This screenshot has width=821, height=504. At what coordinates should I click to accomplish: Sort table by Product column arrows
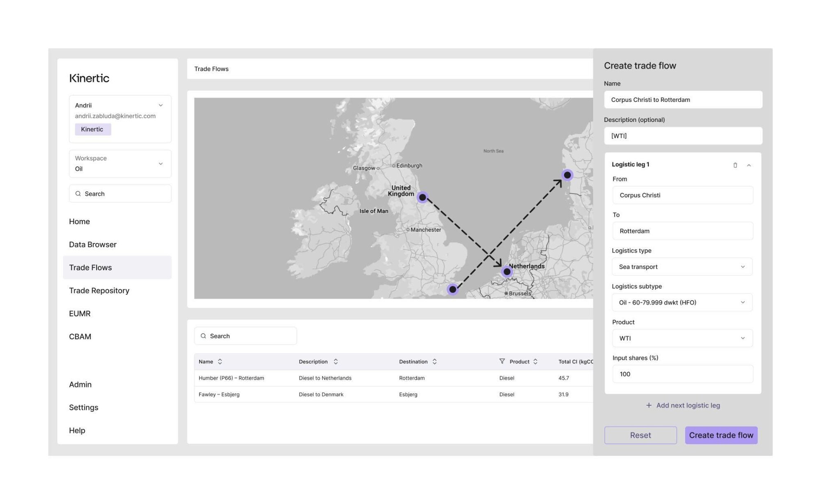(535, 362)
